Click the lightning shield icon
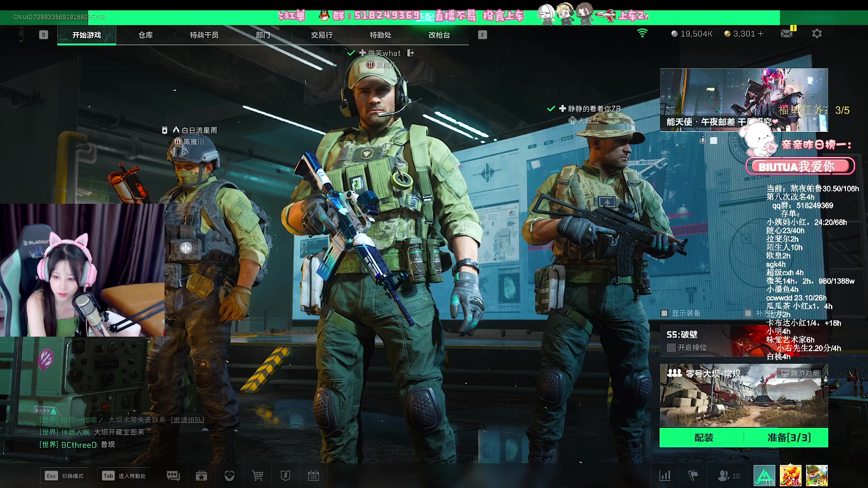The width and height of the screenshot is (868, 488). [x=285, y=476]
